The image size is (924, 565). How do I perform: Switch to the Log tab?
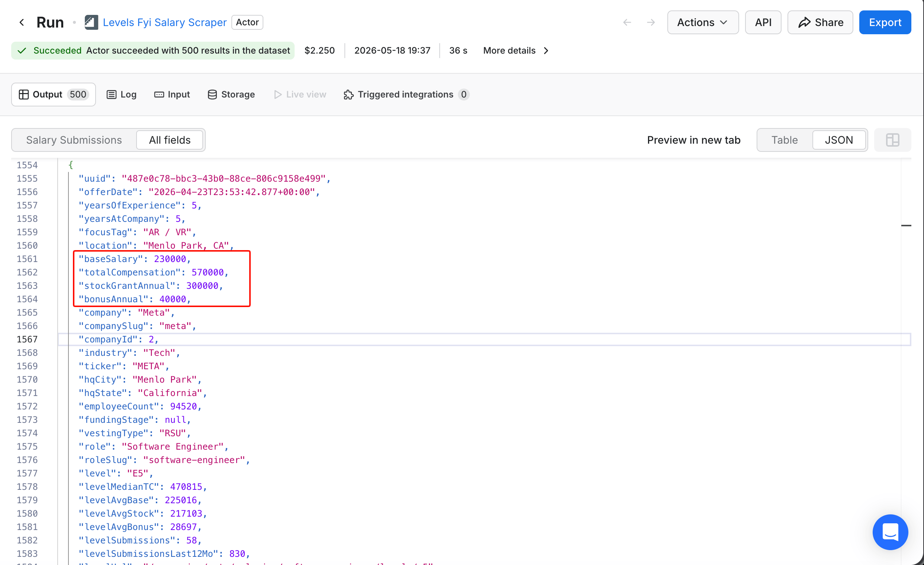tap(122, 95)
